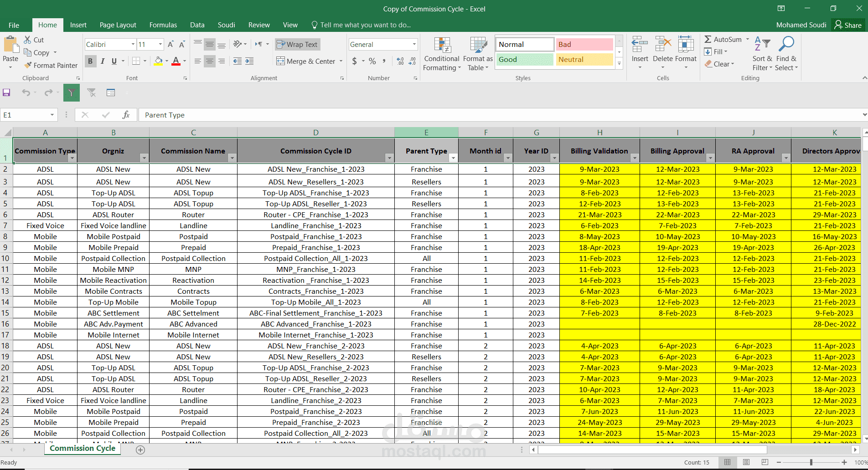The width and height of the screenshot is (868, 470).
Task: Toggle Underline formatting
Action: (x=114, y=61)
